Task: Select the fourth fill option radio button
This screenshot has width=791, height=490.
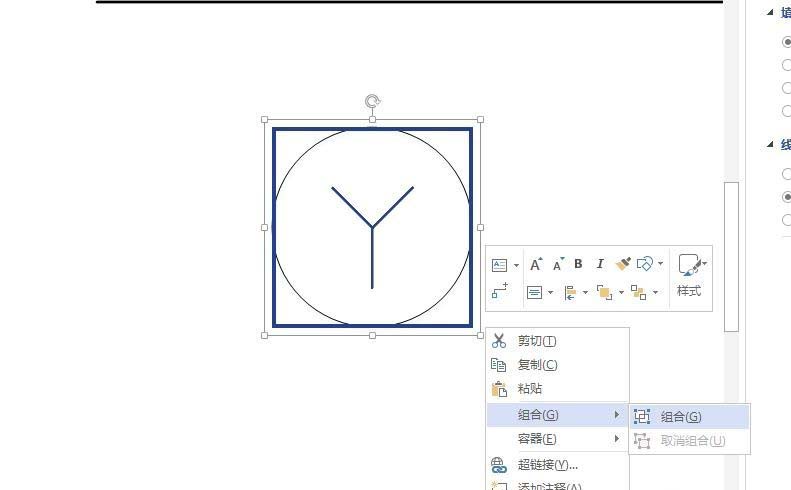Action: pyautogui.click(x=787, y=111)
